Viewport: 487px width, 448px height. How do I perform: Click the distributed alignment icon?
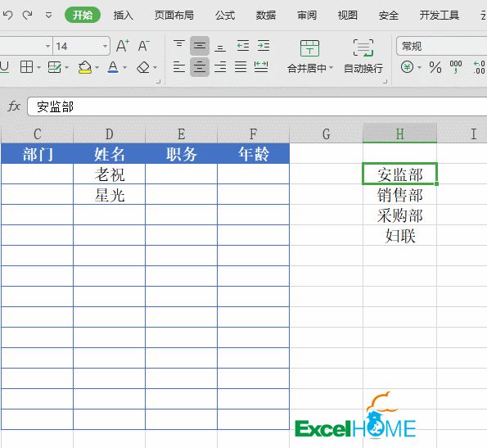(261, 67)
